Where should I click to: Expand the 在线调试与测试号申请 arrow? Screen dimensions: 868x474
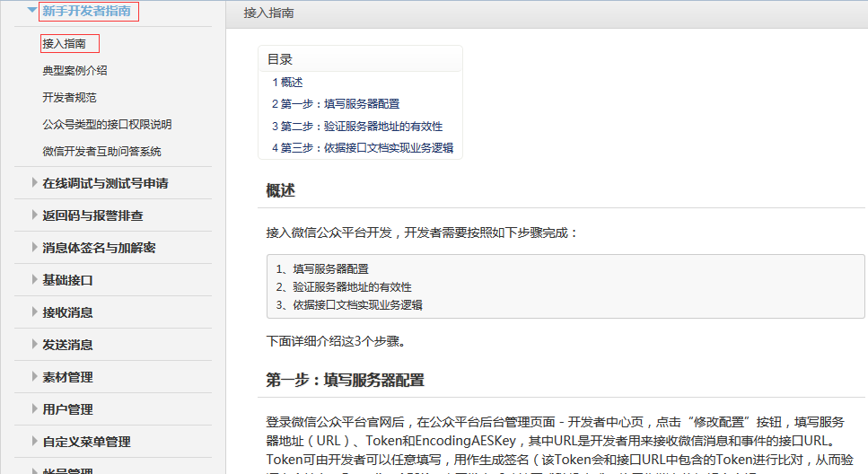tap(34, 183)
